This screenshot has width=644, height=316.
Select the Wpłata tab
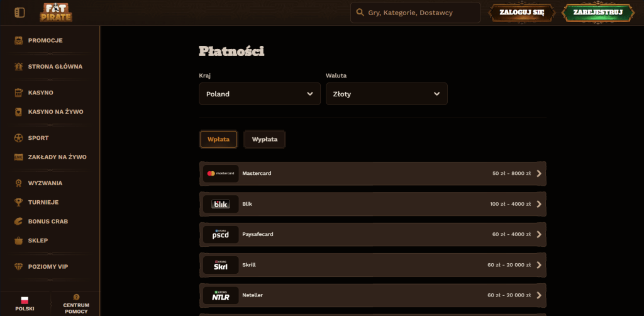(x=218, y=139)
